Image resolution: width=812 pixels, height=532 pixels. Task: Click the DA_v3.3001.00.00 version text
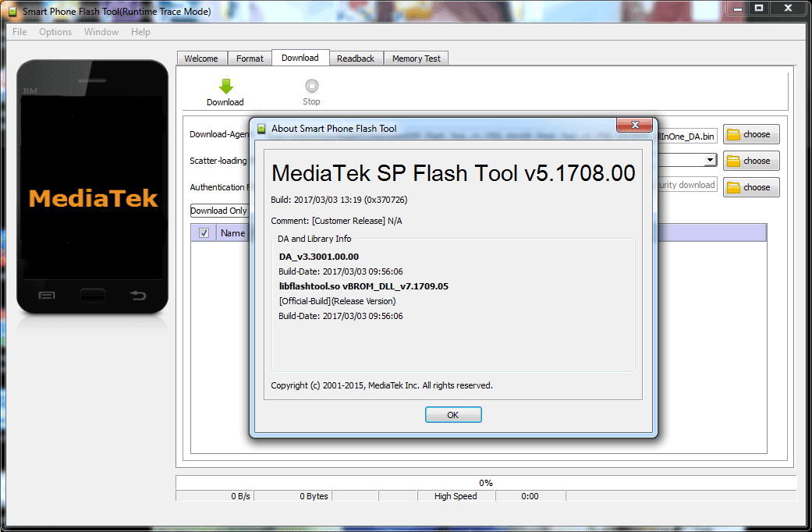(x=318, y=257)
